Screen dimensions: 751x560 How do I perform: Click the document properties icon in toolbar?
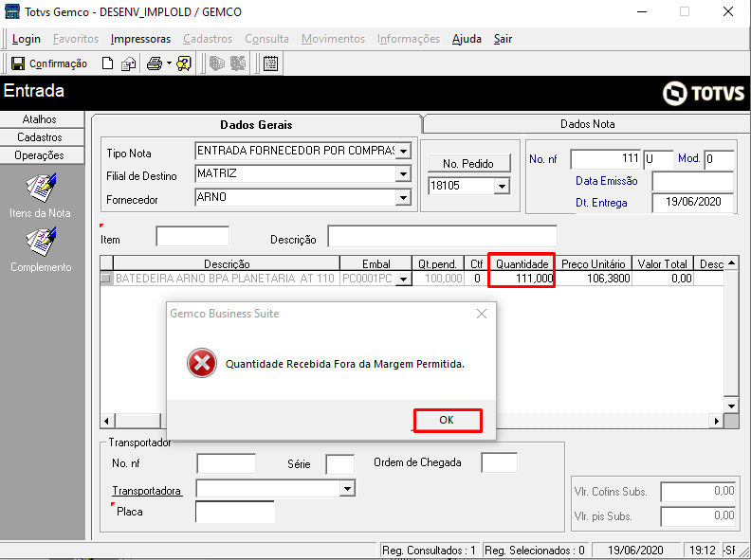tap(128, 63)
